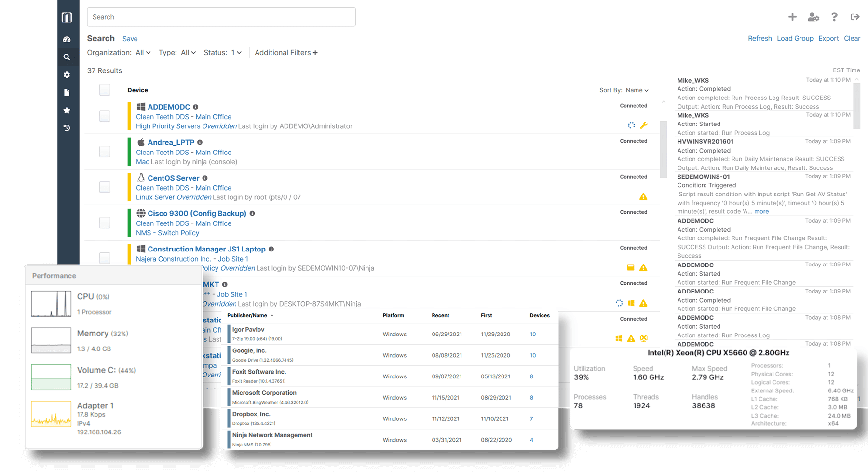Click the user administration gear icon top right

pos(814,16)
